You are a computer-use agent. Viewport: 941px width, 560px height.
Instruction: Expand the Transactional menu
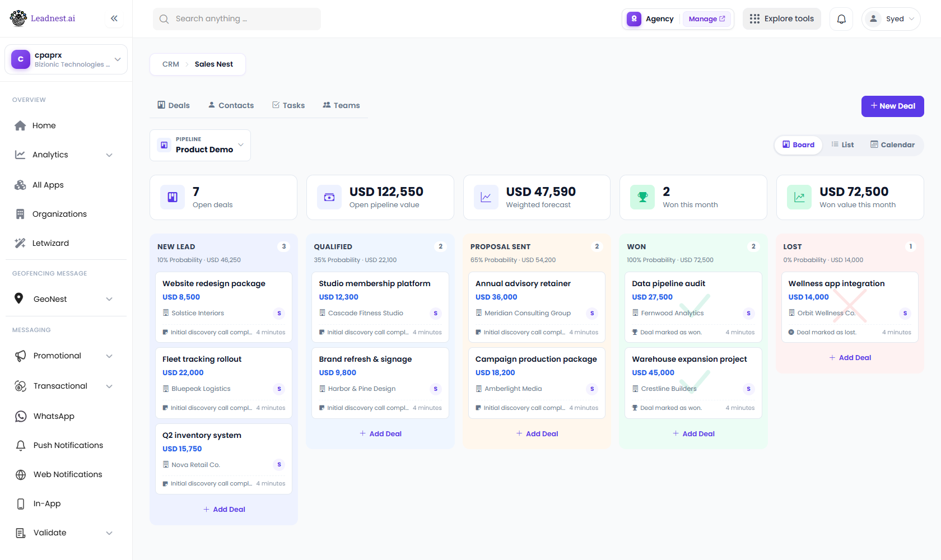(109, 386)
